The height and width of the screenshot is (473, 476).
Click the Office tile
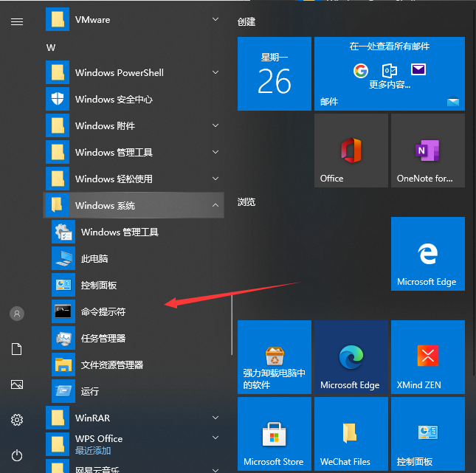351,151
